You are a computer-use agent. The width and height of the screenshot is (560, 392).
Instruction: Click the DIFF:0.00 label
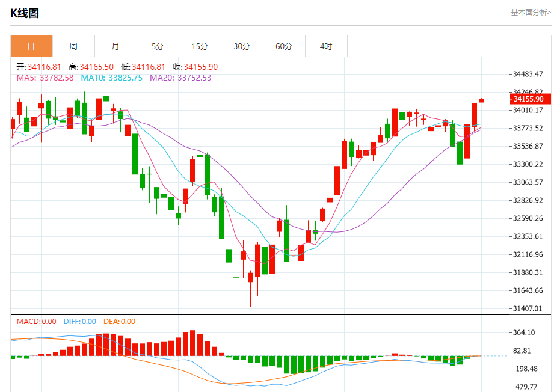(x=79, y=321)
